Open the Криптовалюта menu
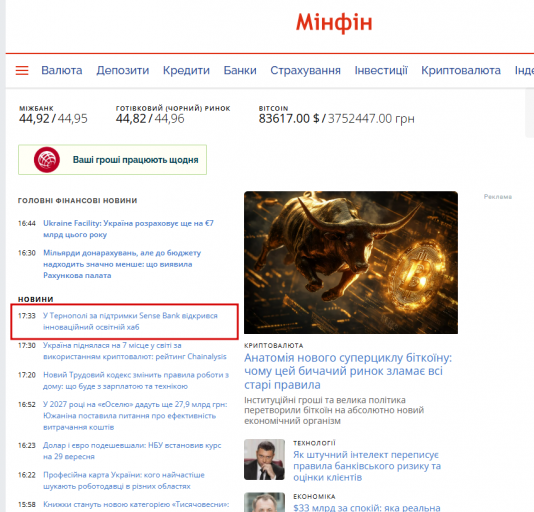The image size is (534, 512). coord(461,70)
